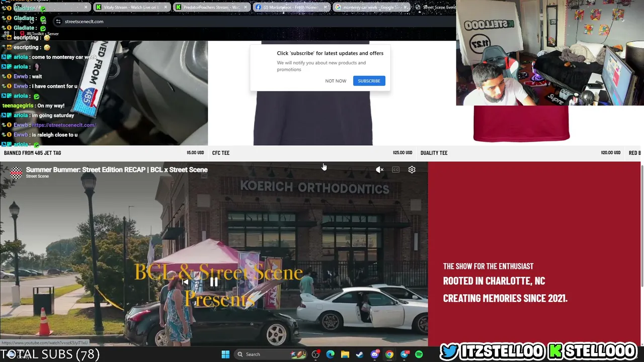Viewport: 644px width, 362px height.
Task: Click the $20.00 USD Duality Tee price
Action: tap(610, 153)
